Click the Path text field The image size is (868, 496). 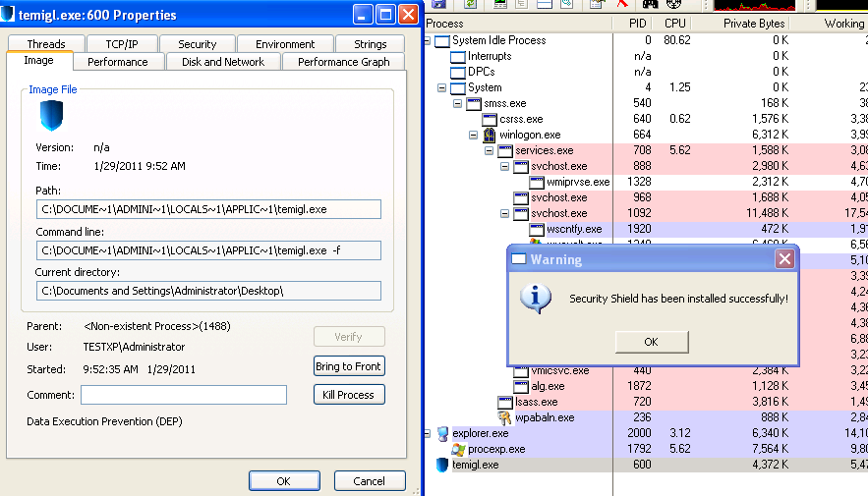208,209
